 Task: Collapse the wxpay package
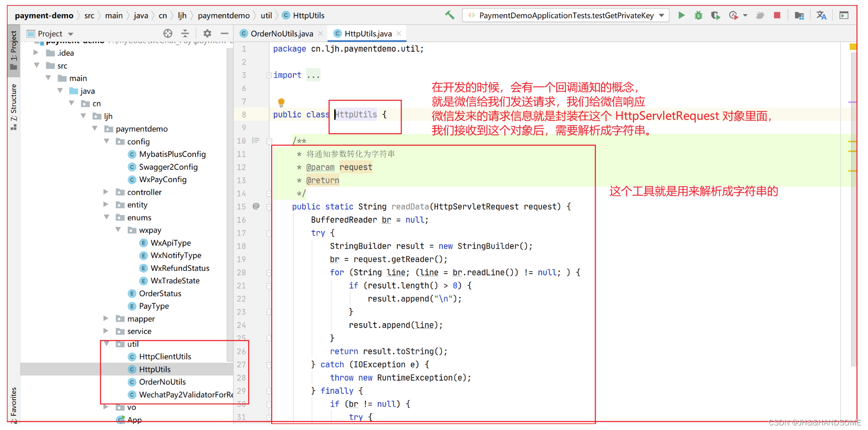pyautogui.click(x=118, y=230)
